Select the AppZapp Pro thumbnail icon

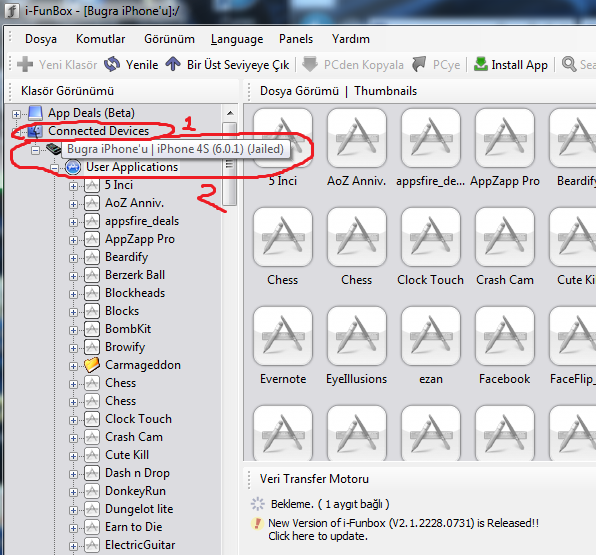[505, 138]
